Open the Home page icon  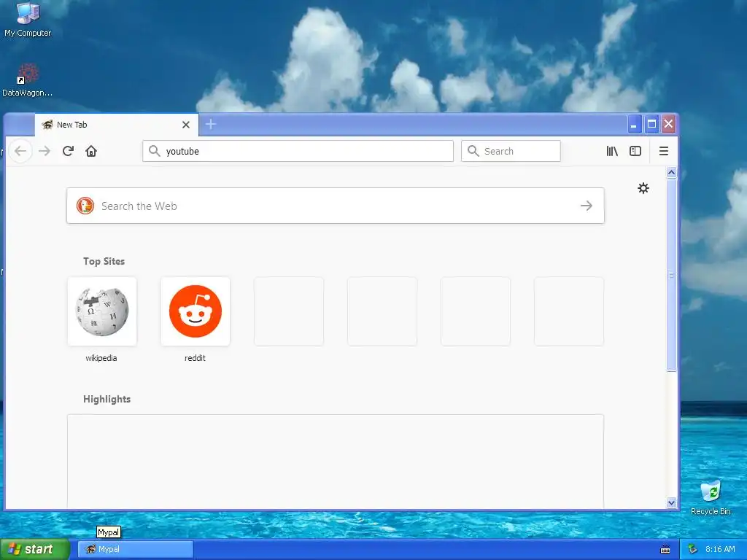[91, 151]
